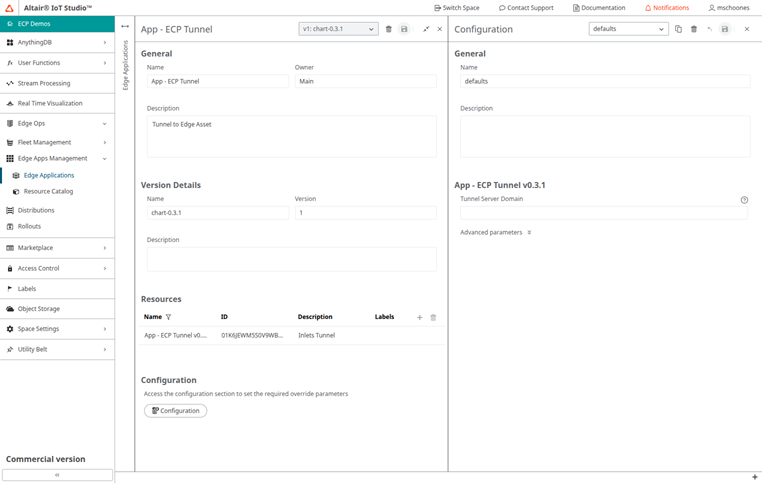
Task: Save the configuration with floppy disk icon
Action: [725, 29]
